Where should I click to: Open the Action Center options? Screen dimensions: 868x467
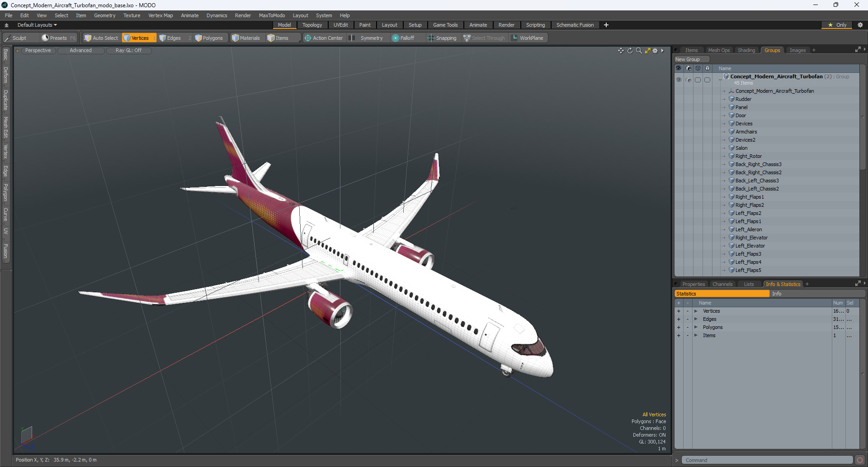(x=324, y=38)
